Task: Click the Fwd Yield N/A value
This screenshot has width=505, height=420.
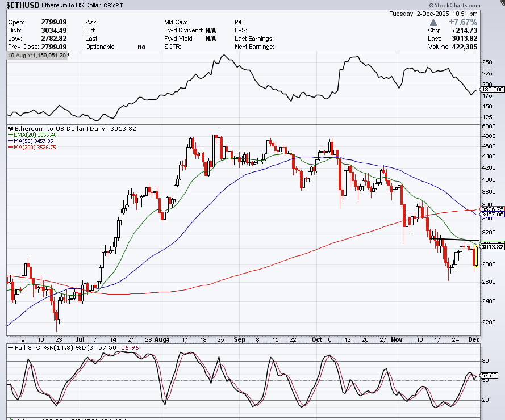Action: pos(210,39)
